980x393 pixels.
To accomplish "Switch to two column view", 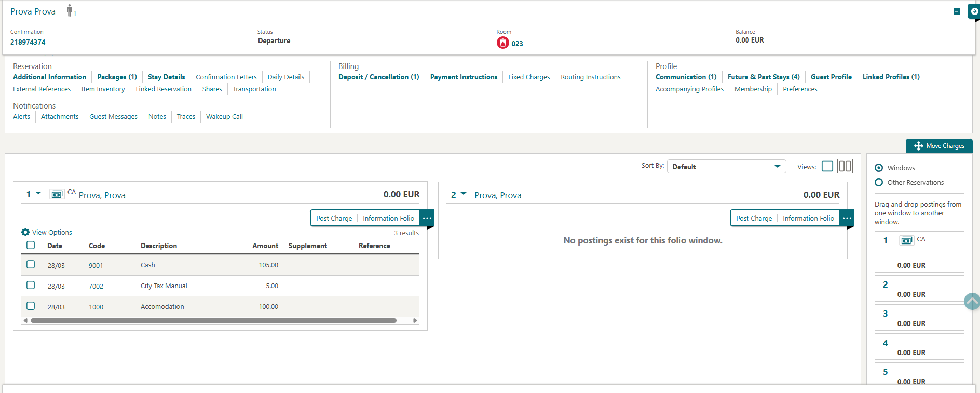I will (x=845, y=166).
